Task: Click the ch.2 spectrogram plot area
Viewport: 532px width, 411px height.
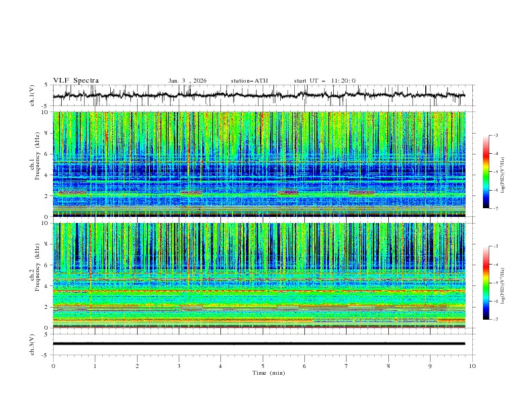Action: click(x=259, y=275)
